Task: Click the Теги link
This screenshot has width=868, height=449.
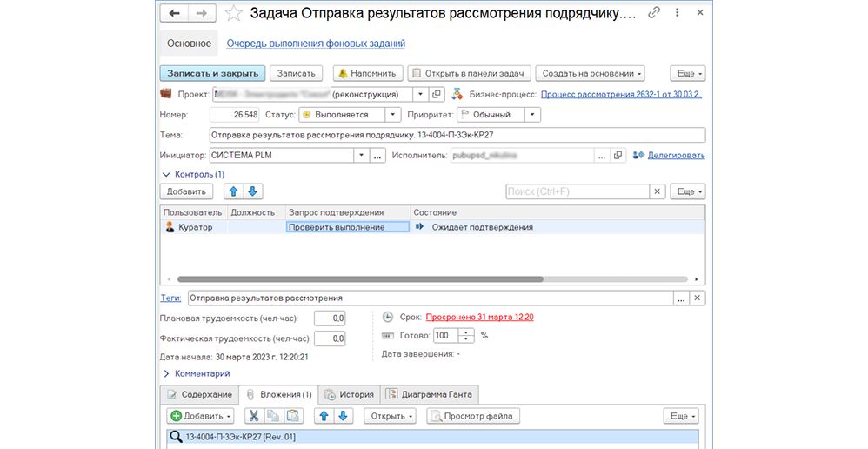Action: click(x=170, y=298)
